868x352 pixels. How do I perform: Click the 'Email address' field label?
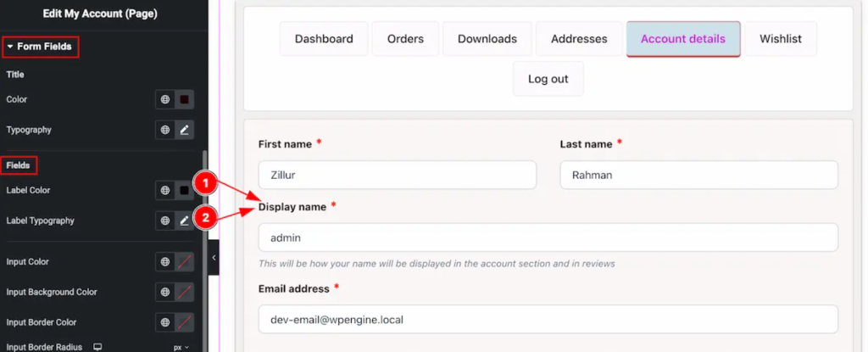tap(294, 288)
